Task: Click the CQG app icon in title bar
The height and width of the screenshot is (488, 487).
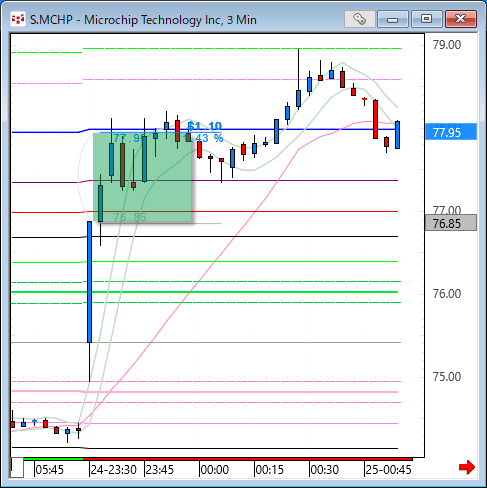Action: 18,19
